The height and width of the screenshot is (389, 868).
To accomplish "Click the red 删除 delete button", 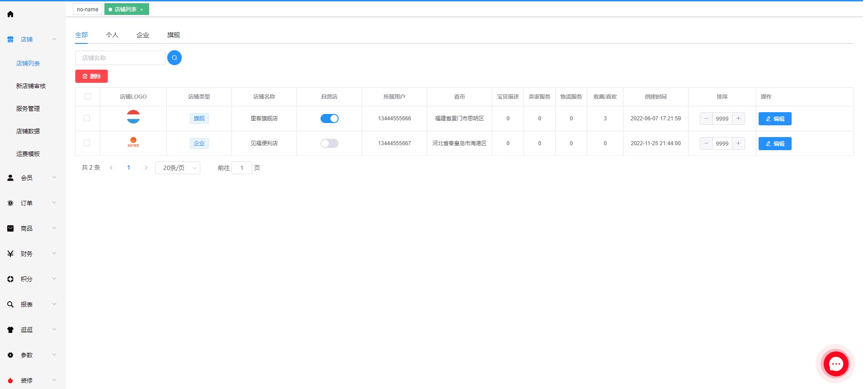I will pyautogui.click(x=91, y=76).
